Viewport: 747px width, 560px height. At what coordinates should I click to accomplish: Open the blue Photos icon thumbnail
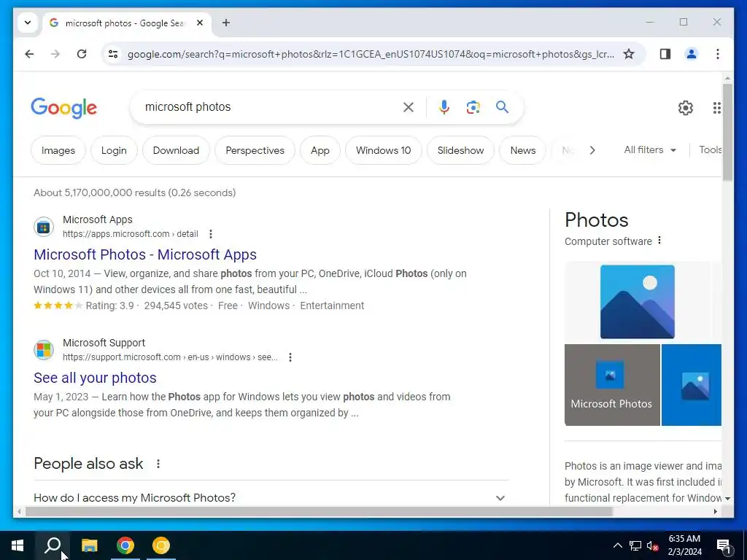tap(692, 385)
